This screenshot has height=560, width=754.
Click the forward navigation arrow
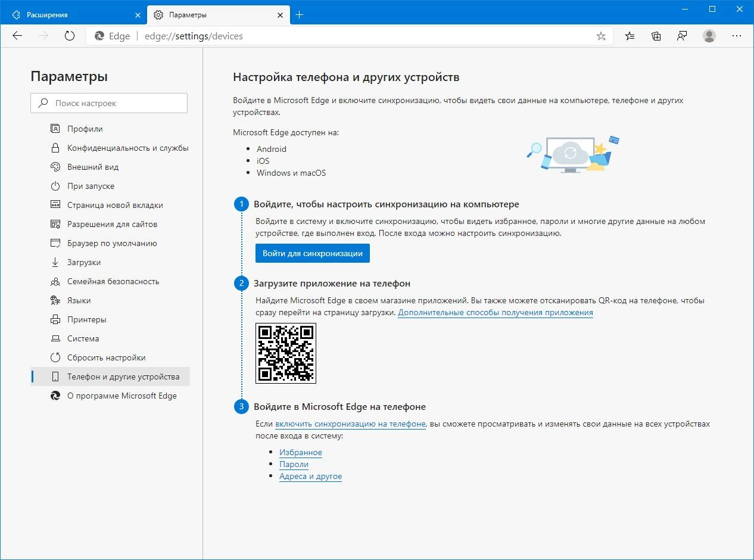[x=43, y=36]
